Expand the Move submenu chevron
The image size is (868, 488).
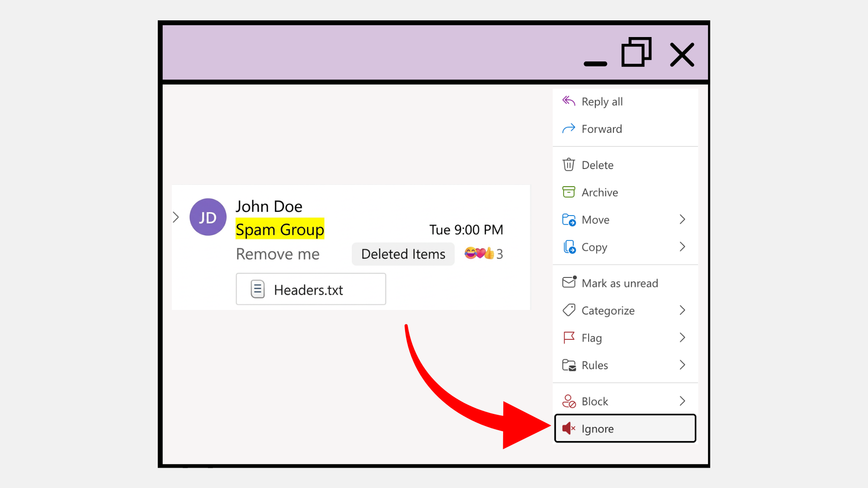682,220
